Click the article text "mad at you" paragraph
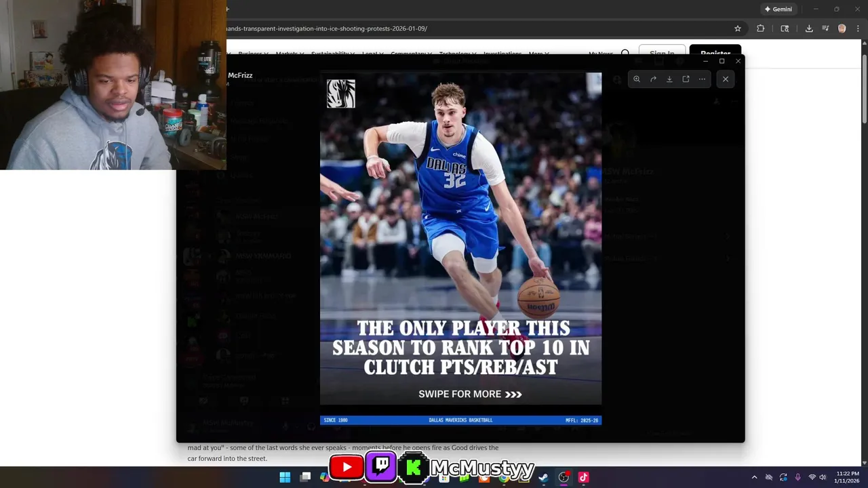 click(343, 453)
